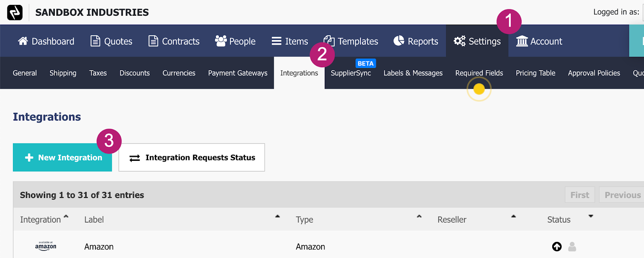Screen dimensions: 644x258
Task: Open the SupplierSync beta tab
Action: 351,73
